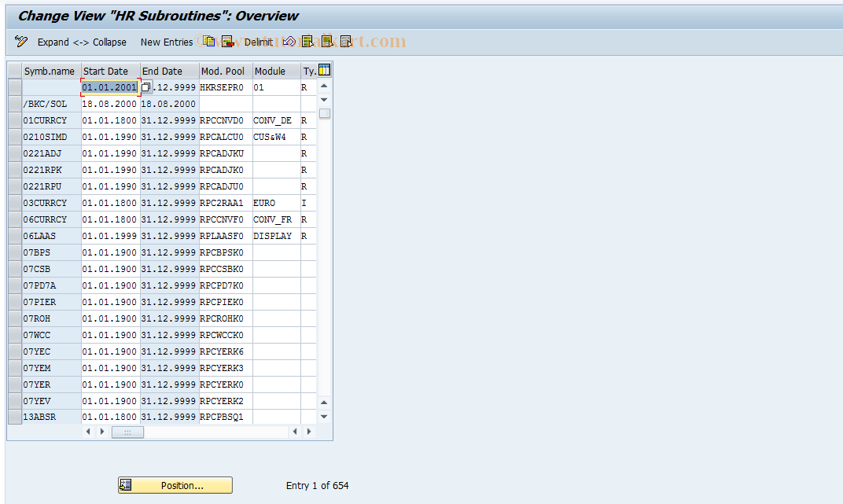
Task: Click the Copy As icon in the toolbar
Action: coord(209,42)
